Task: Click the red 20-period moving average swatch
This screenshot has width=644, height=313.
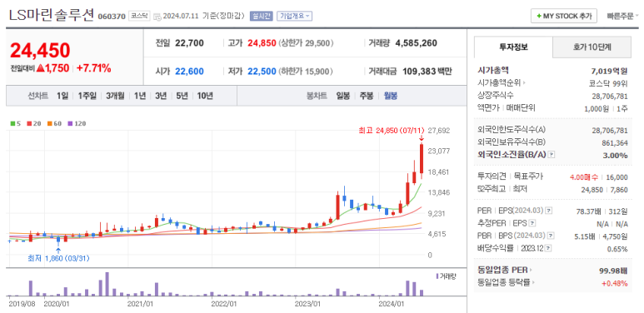Action: [x=29, y=123]
